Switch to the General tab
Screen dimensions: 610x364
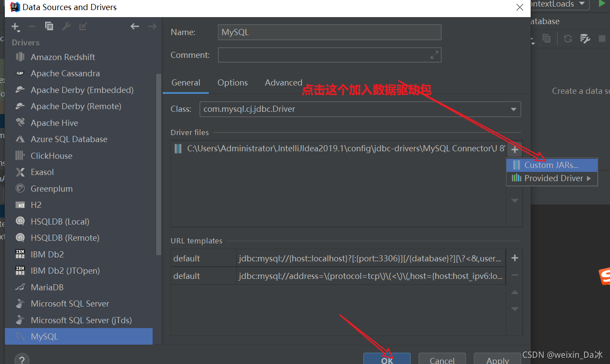coord(185,82)
